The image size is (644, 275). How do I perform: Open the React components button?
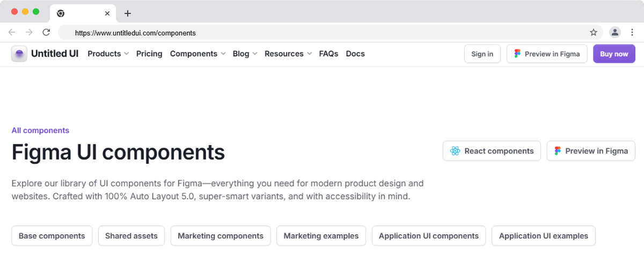pos(492,151)
